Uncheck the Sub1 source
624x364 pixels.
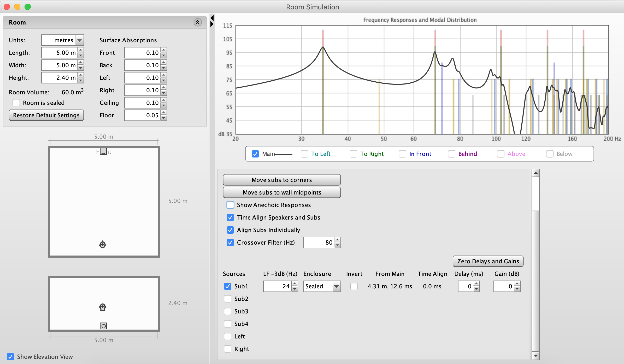[x=228, y=286]
